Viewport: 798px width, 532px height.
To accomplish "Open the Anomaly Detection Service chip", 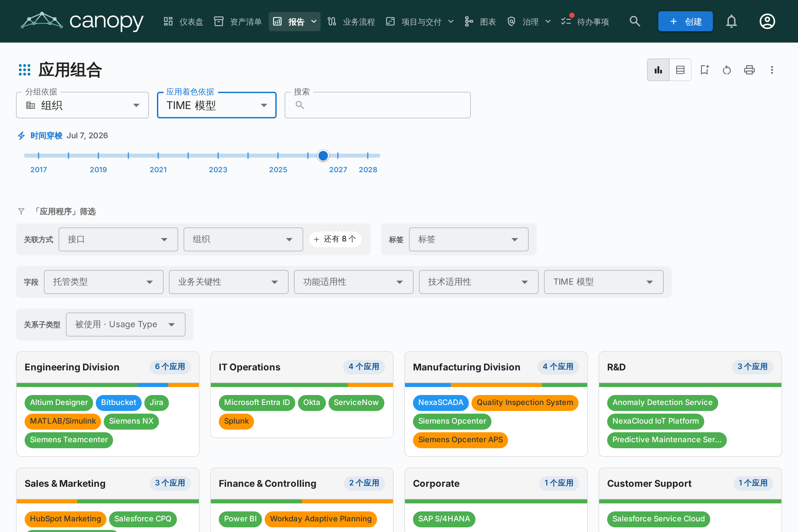I will coord(662,403).
